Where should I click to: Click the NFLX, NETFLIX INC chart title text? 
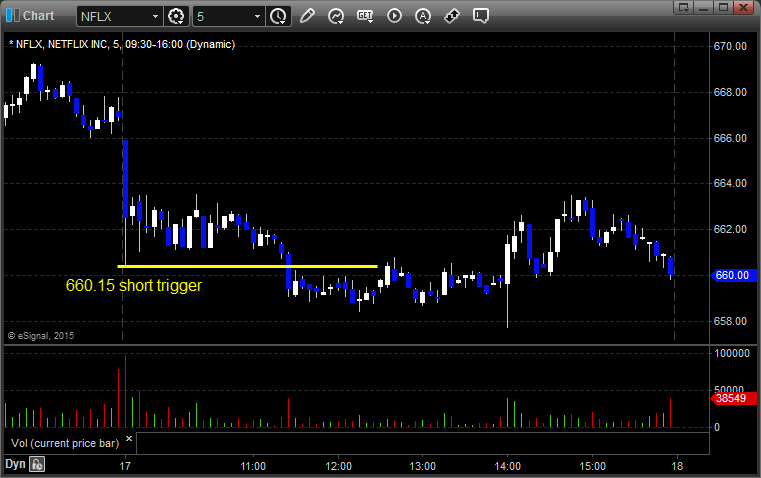122,45
